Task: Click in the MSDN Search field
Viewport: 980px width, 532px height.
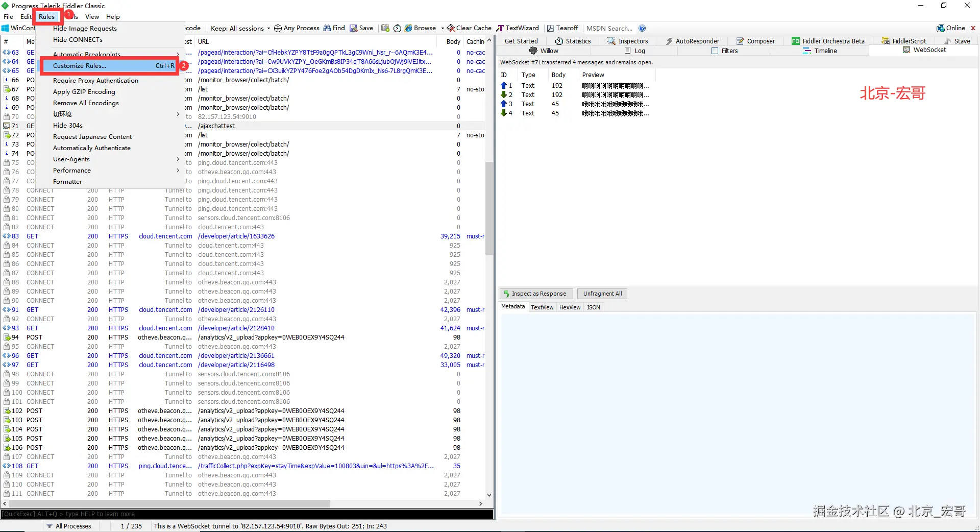Action: [610, 28]
